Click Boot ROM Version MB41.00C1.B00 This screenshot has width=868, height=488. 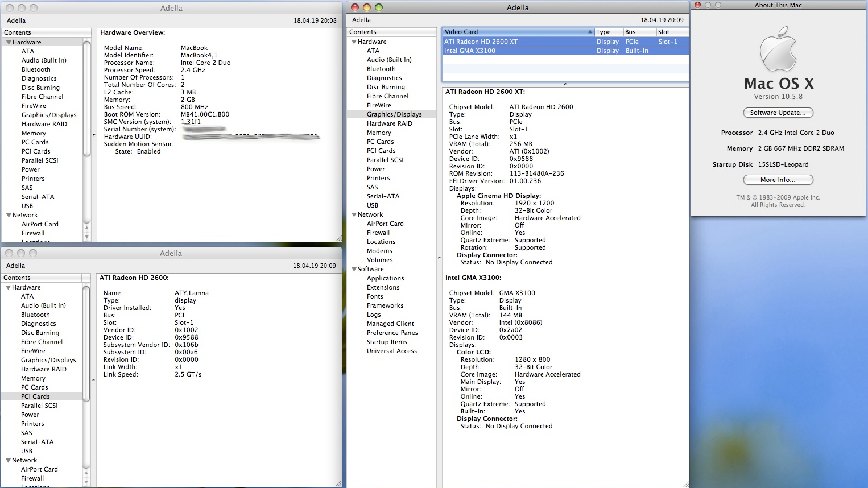(x=205, y=114)
